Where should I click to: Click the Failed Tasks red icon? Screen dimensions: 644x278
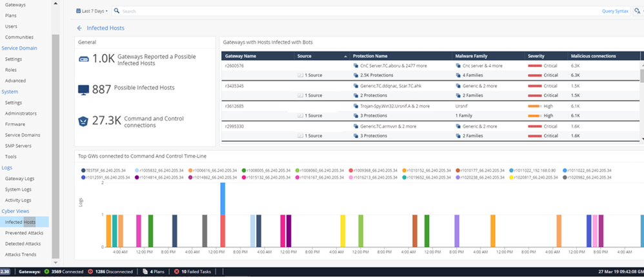coord(177,272)
